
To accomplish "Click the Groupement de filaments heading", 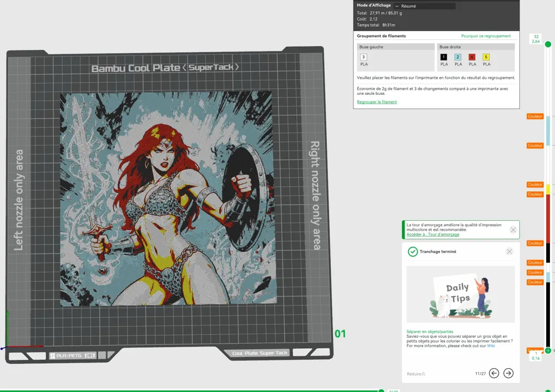I will point(381,36).
